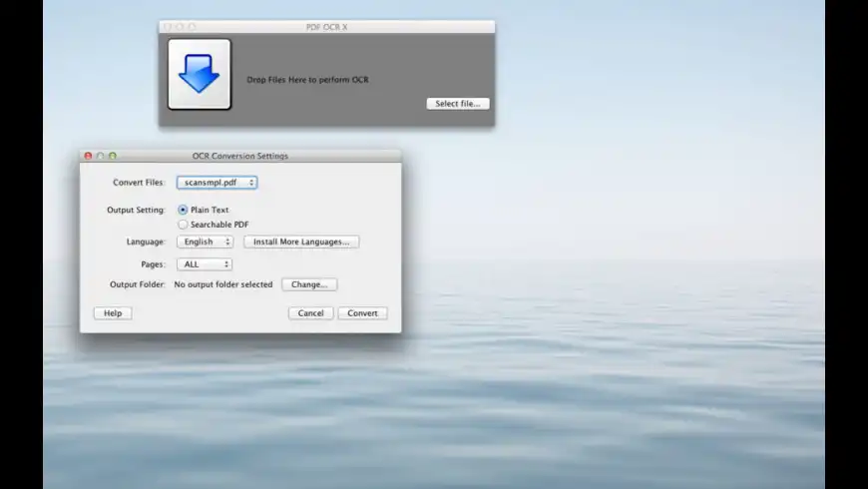
Task: Close the OCR Conversion Settings window
Action: pyautogui.click(x=88, y=156)
